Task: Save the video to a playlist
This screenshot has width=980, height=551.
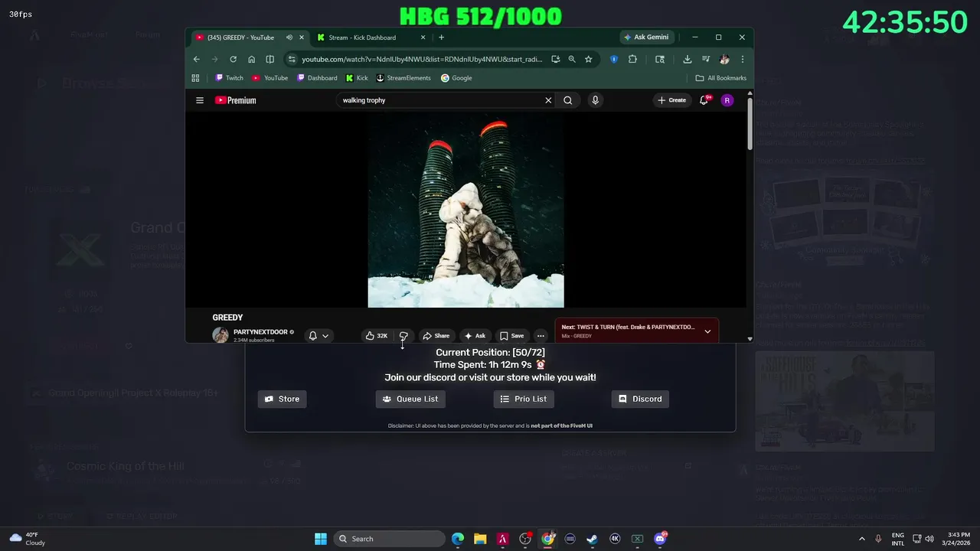Action: pos(512,336)
